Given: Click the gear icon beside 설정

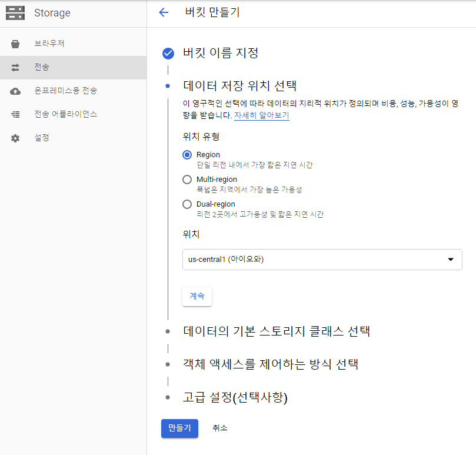Looking at the screenshot, I should pyautogui.click(x=15, y=138).
